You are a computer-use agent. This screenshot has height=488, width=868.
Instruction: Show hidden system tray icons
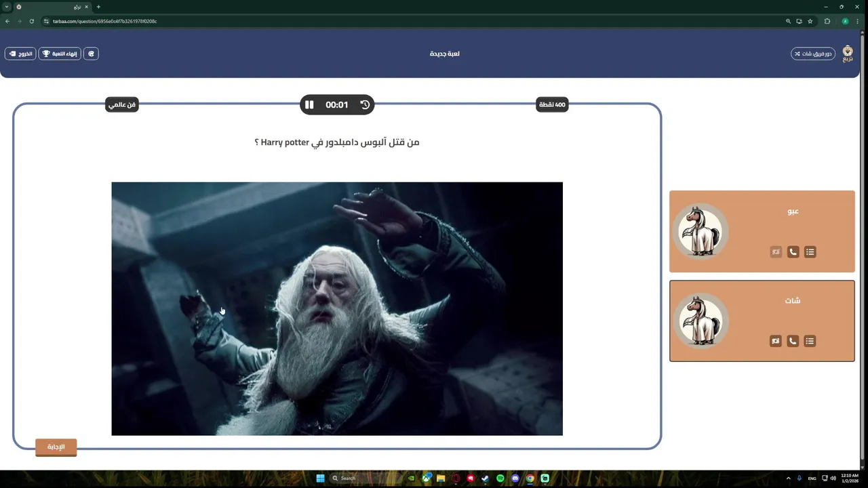point(788,478)
